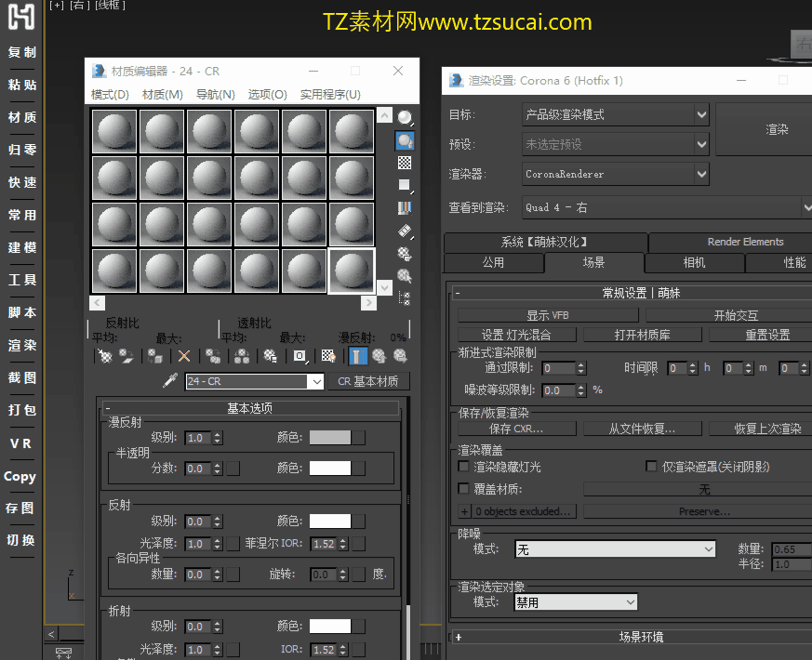This screenshot has height=660, width=812.
Task: Click the Video Color Check icon
Action: pos(405,208)
